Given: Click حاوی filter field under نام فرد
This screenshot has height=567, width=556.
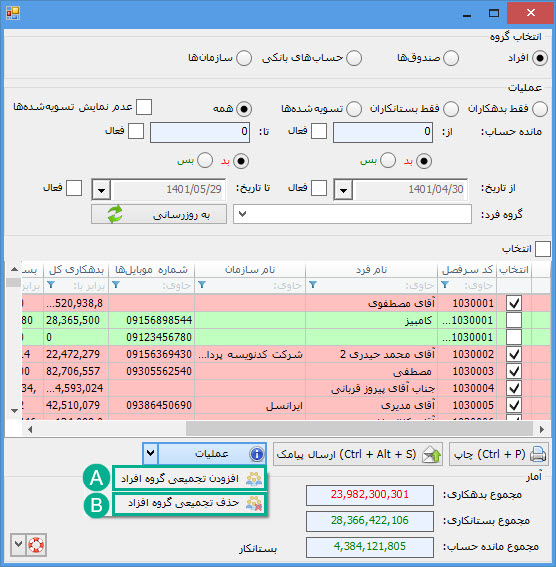Looking at the screenshot, I should (371, 285).
